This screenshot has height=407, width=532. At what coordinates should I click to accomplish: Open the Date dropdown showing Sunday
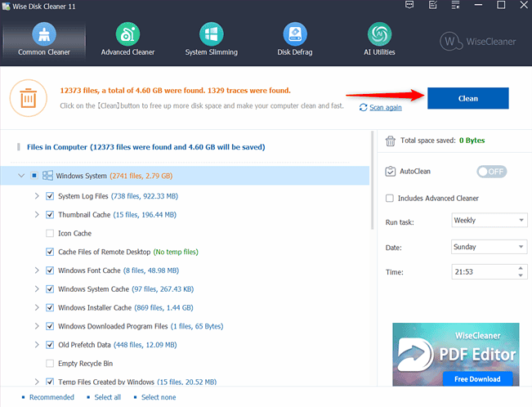489,247
